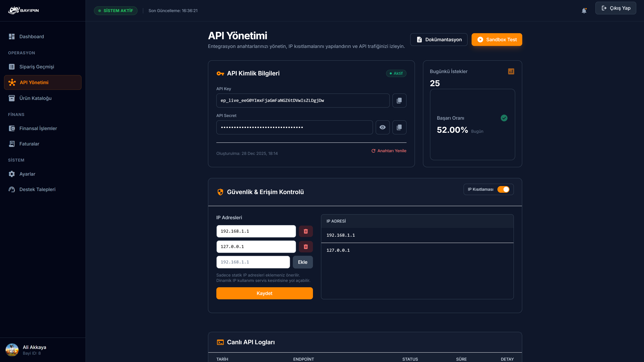Click the key icon beside API Kimlik Bilgileri
The width and height of the screenshot is (644, 362).
[220, 73]
